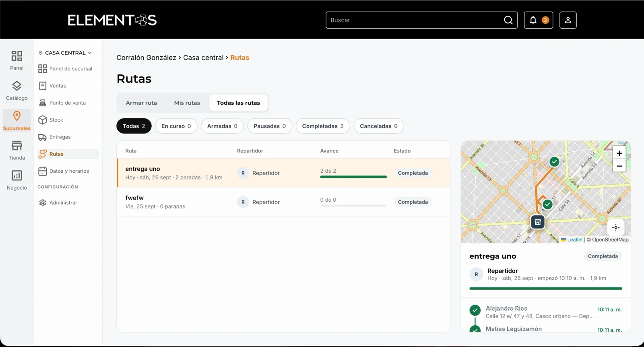Screen dimensions: 644x347
Task: Center map with the locate button
Action: (616, 227)
